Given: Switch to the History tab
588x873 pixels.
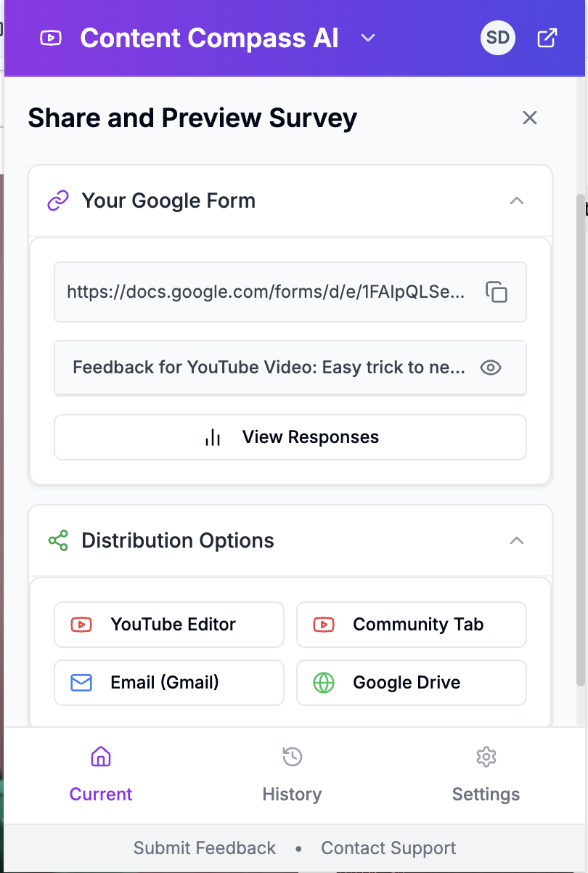Looking at the screenshot, I should [x=292, y=775].
